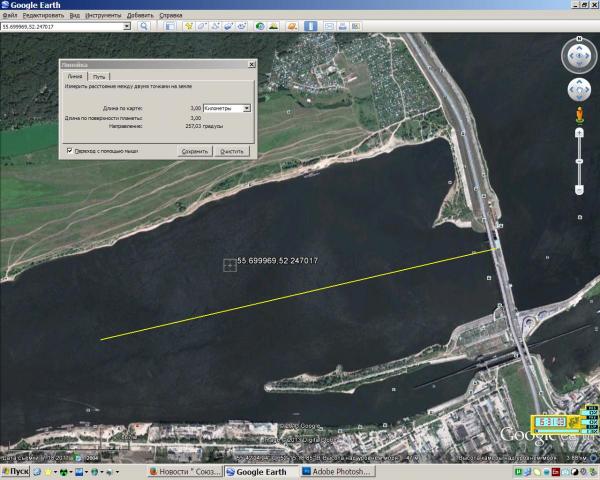The width and height of the screenshot is (600, 480).
Task: Click the Сохранить button
Action: click(194, 151)
